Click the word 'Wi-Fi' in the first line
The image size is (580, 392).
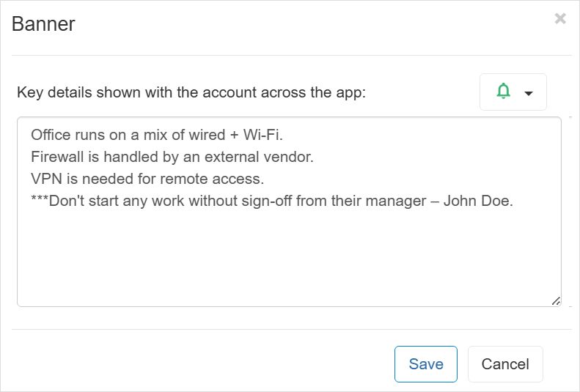tap(263, 135)
